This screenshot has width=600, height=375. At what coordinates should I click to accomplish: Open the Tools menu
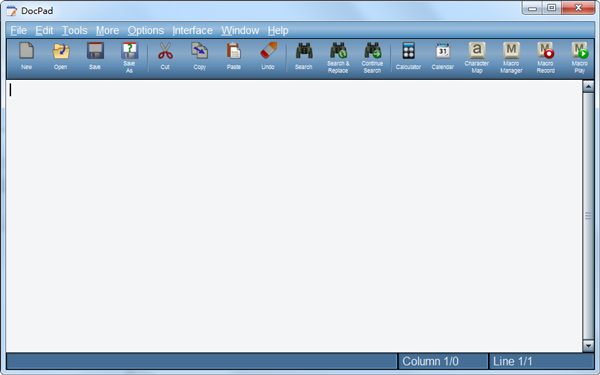(x=75, y=30)
